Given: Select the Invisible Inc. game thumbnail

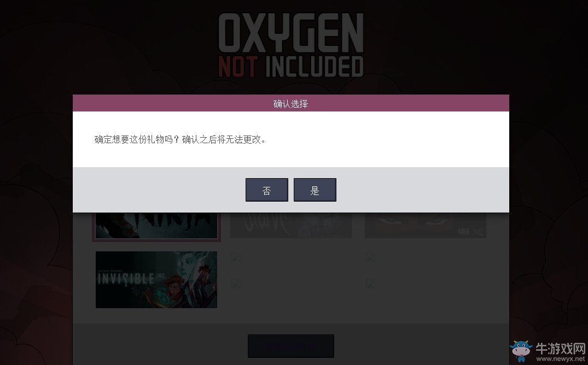Looking at the screenshot, I should (156, 280).
